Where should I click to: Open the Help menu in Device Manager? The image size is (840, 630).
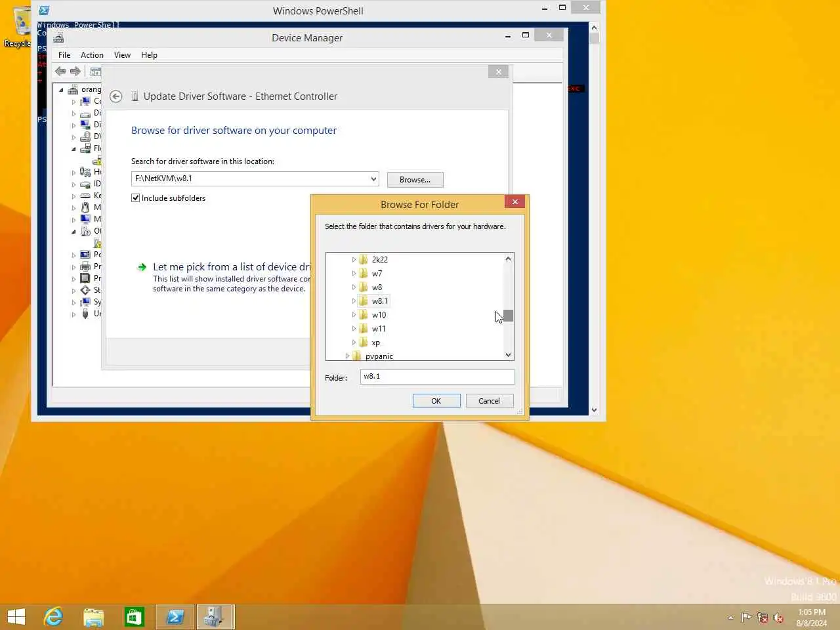point(149,55)
